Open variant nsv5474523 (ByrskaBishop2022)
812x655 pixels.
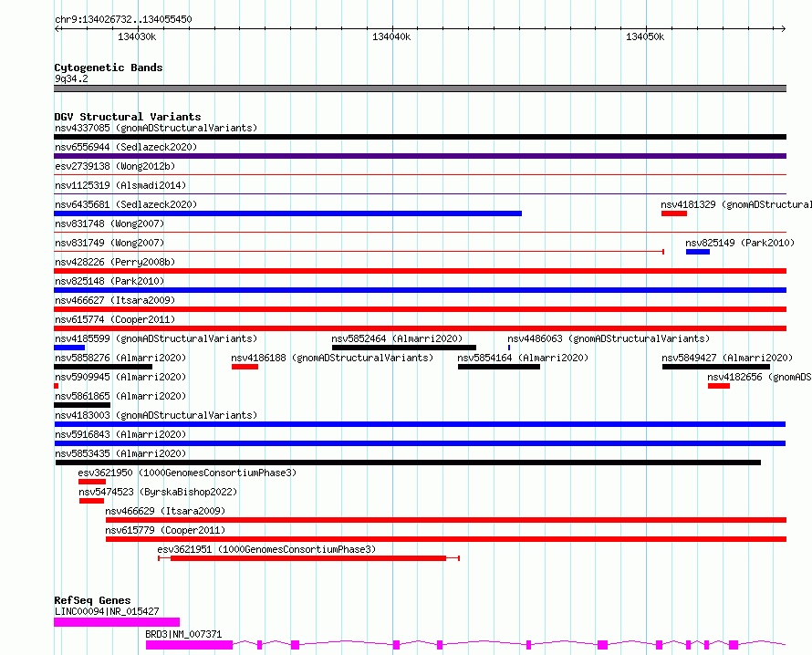click(x=158, y=492)
